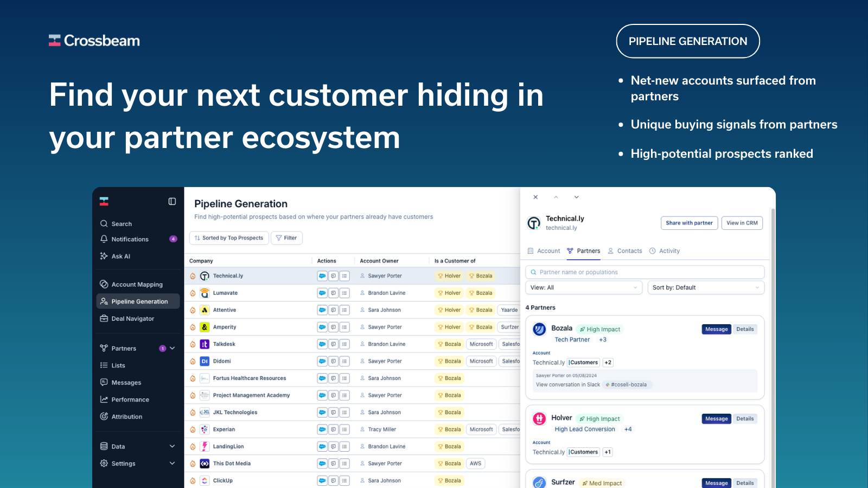The height and width of the screenshot is (488, 868).
Task: Open the View: All dropdown
Action: 584,287
